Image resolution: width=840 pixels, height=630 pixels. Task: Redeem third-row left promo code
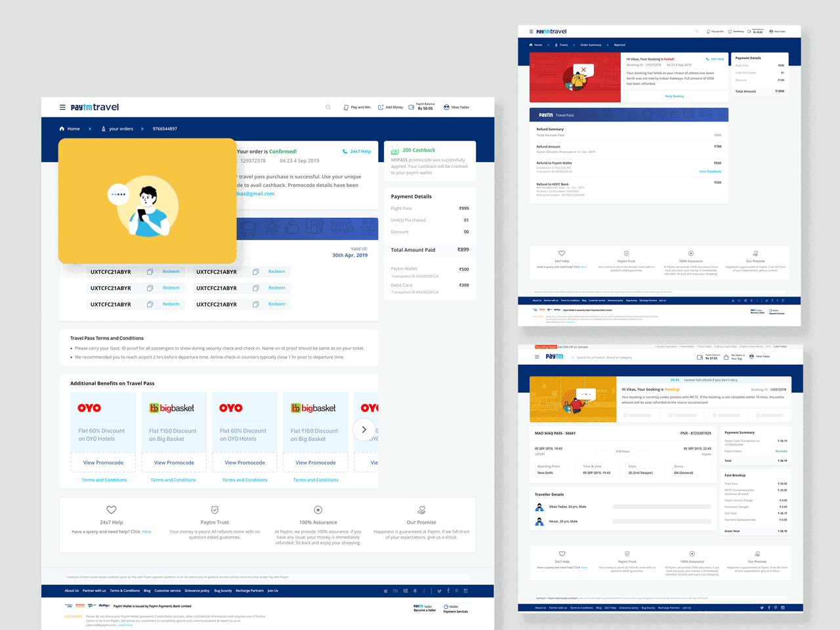coord(171,304)
